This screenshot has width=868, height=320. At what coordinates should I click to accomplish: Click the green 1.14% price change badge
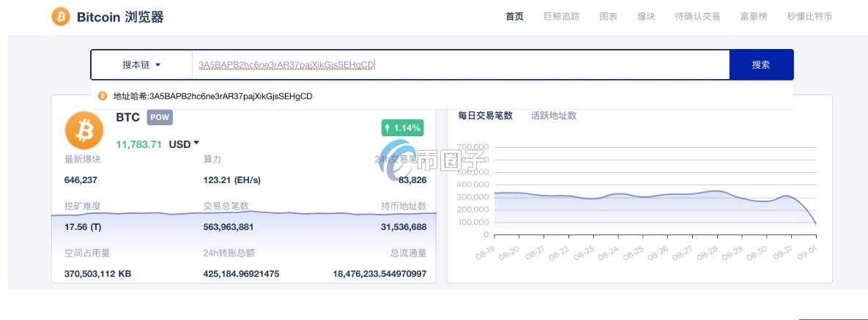(402, 128)
